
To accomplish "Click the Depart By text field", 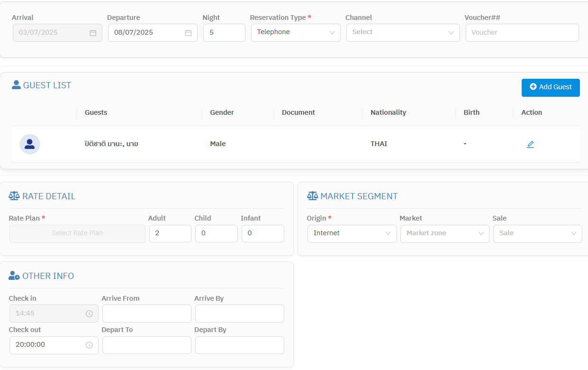I will [x=239, y=345].
